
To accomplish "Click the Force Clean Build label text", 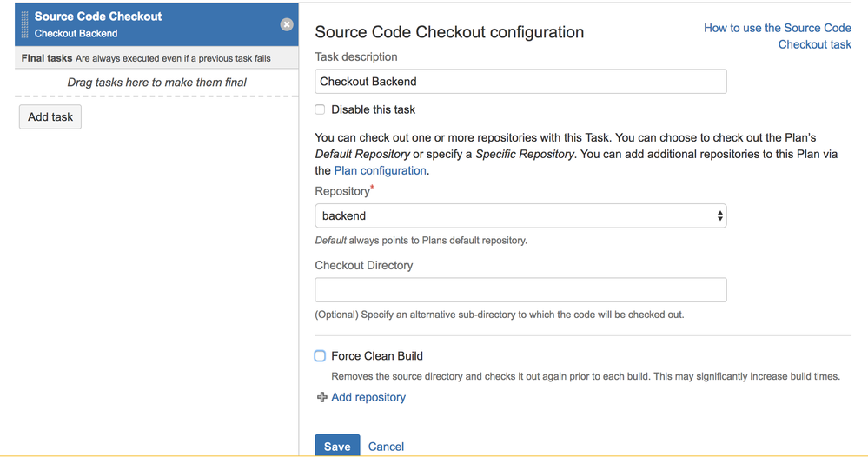I will (x=377, y=355).
